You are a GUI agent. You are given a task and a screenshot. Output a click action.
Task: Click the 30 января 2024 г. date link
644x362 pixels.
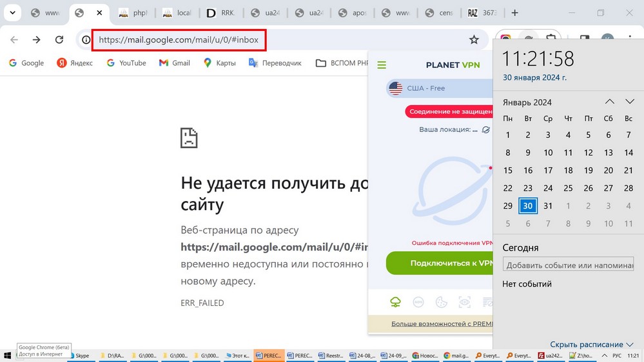[534, 77]
